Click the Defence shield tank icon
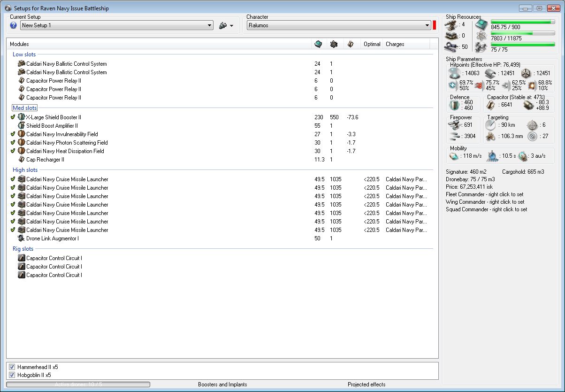The width and height of the screenshot is (565, 392). coord(455,105)
